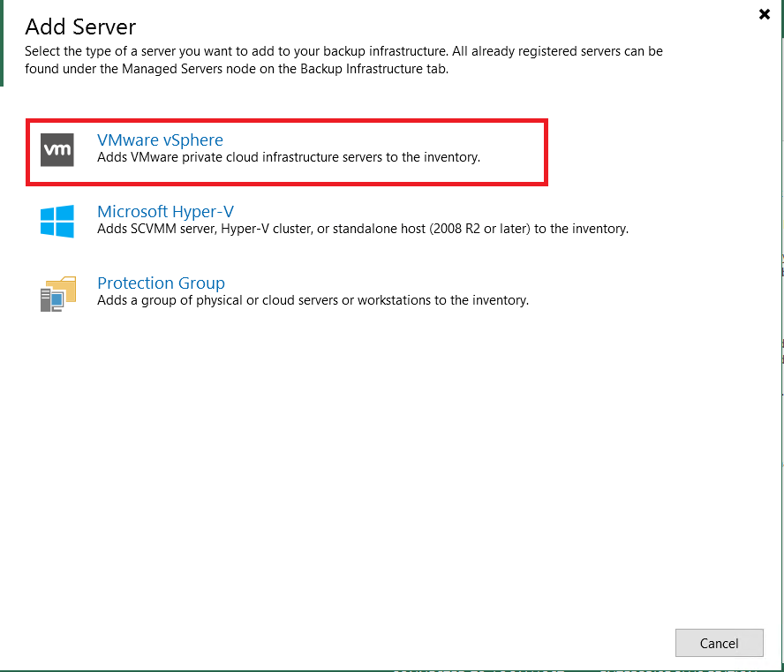The width and height of the screenshot is (784, 672).
Task: Click description 'Adds VMware private cloud infrastructure servers'
Action: click(289, 157)
